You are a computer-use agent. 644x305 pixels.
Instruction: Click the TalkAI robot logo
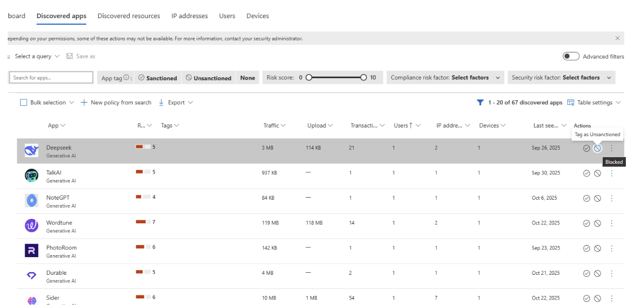[31, 175]
